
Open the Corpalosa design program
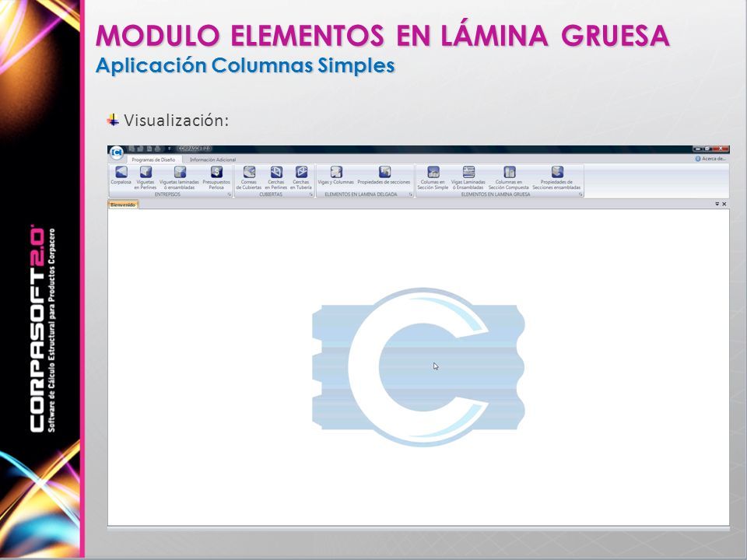pos(121,176)
